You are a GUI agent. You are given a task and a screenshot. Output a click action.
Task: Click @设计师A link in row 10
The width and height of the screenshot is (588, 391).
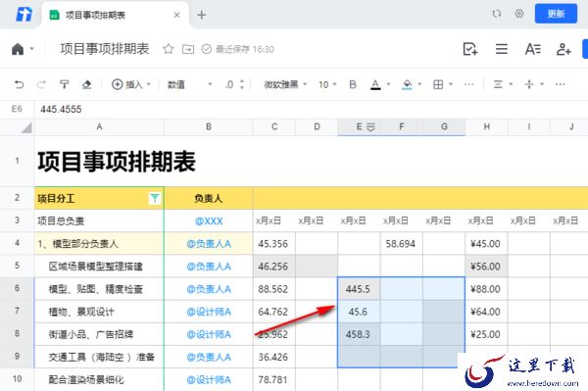(x=209, y=380)
